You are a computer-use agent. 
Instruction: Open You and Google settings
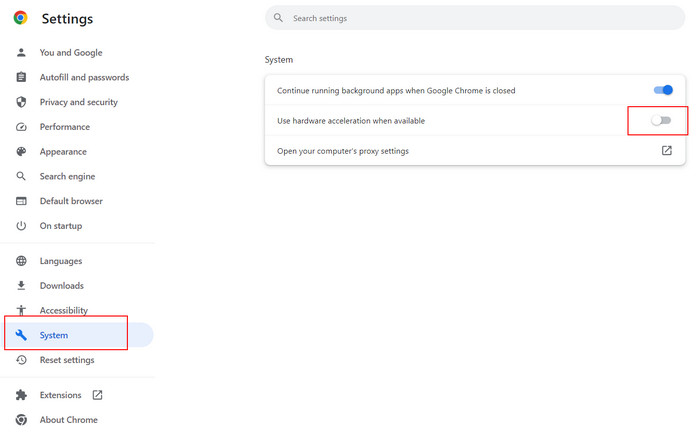click(x=71, y=53)
